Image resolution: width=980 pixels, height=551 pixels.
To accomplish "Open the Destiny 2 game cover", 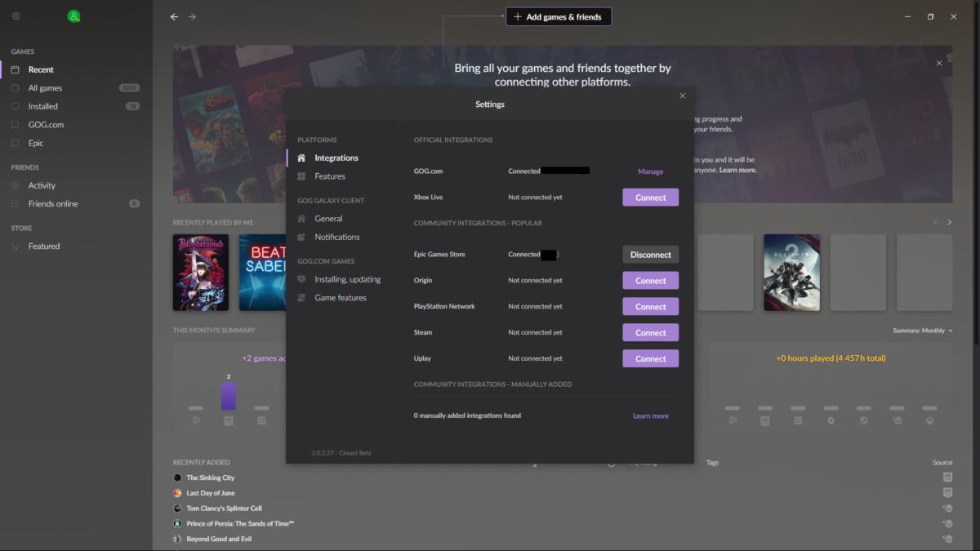I will click(x=791, y=273).
